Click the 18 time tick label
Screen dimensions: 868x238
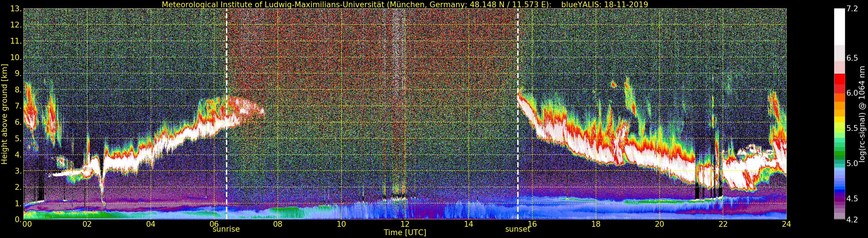click(596, 224)
